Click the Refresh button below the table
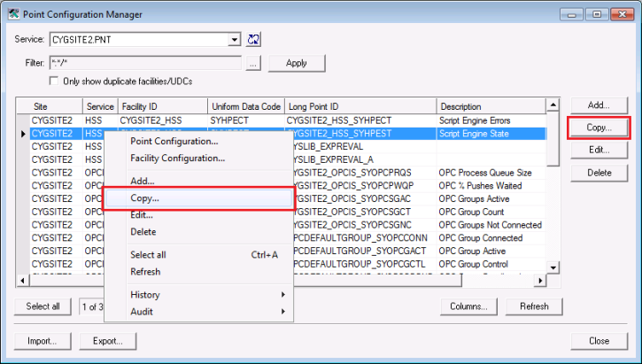642x364 pixels. (534, 306)
